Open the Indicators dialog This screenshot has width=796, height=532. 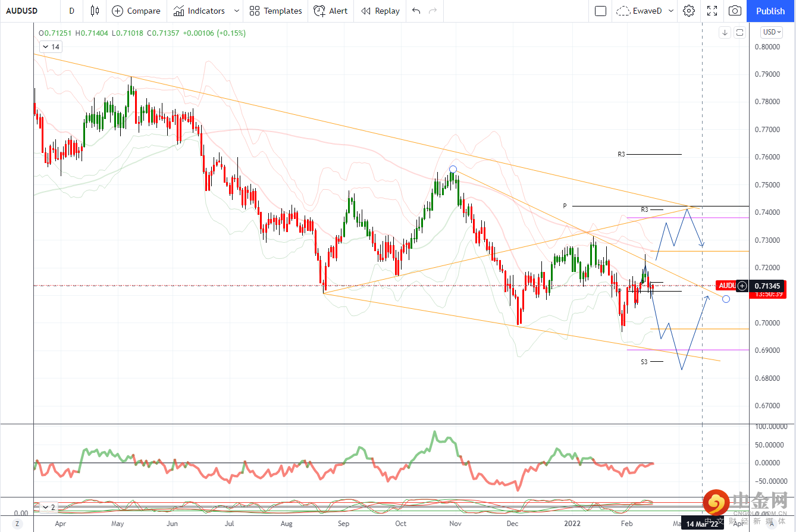pyautogui.click(x=199, y=11)
